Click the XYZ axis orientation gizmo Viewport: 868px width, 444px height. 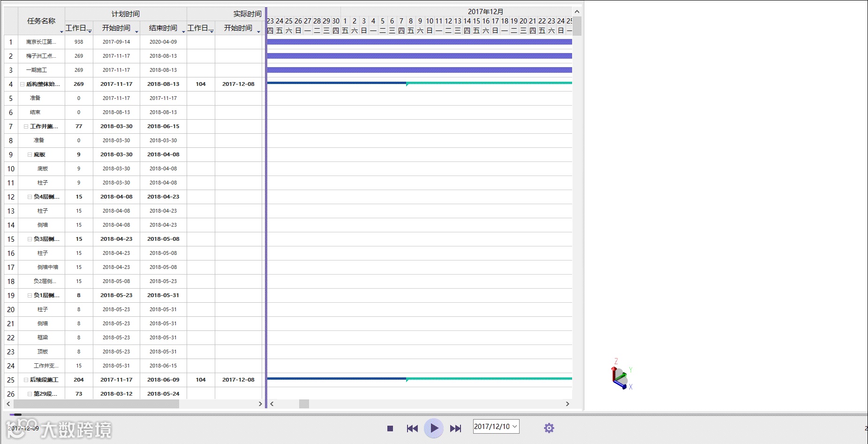click(621, 375)
